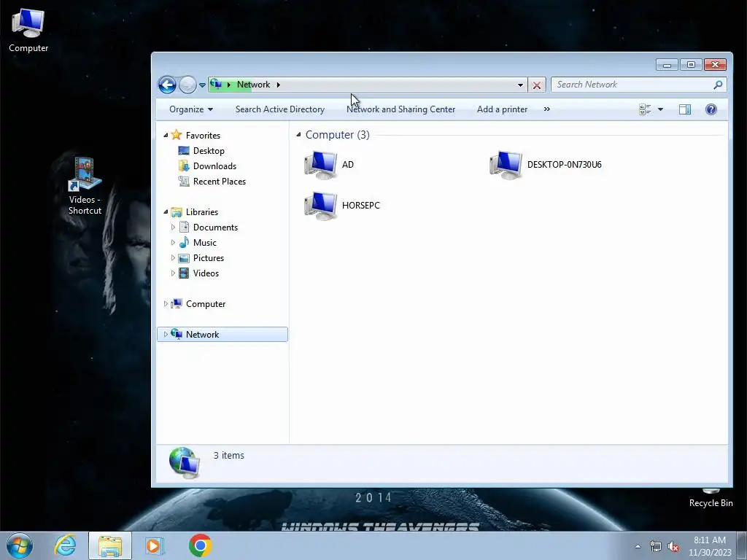Open Downloads under Favorites
The height and width of the screenshot is (560, 747).
click(214, 166)
